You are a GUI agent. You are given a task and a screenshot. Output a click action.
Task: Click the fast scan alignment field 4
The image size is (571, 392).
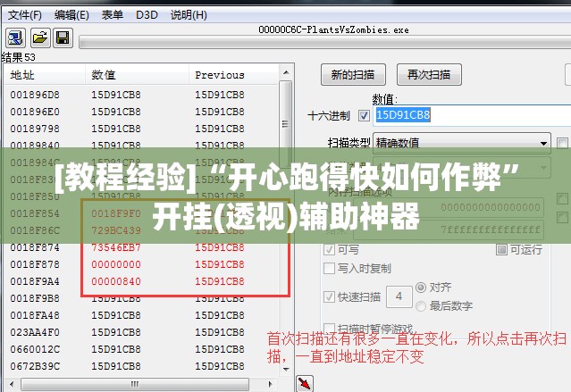pos(399,296)
